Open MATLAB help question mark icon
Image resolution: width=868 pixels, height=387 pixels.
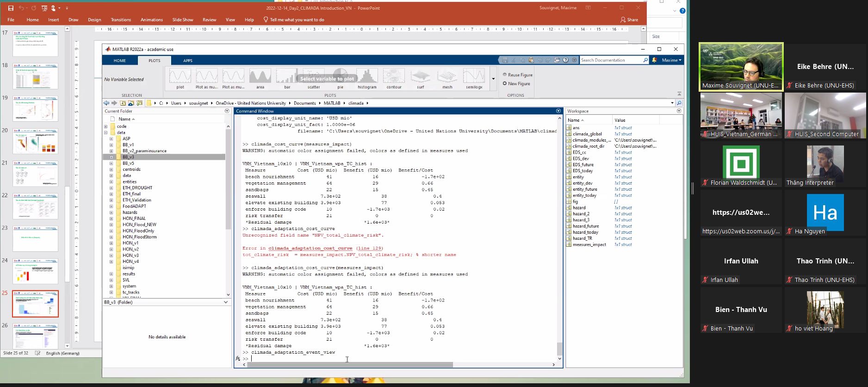[565, 60]
